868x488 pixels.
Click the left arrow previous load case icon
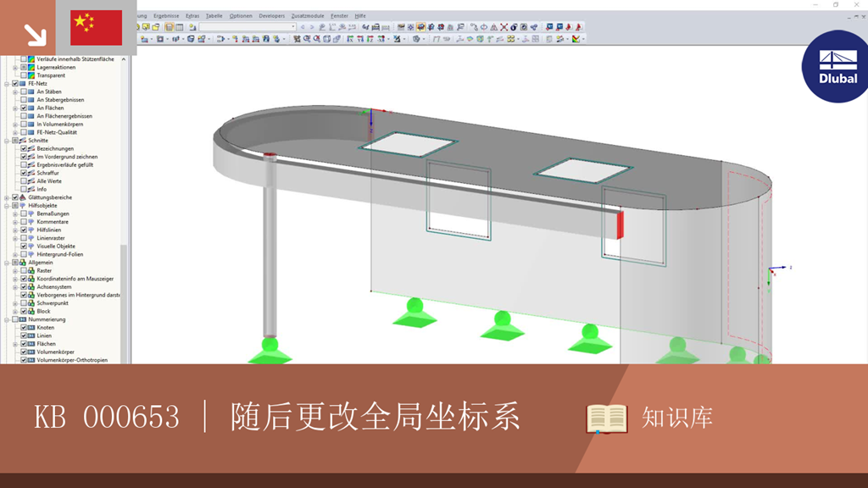pos(303,26)
